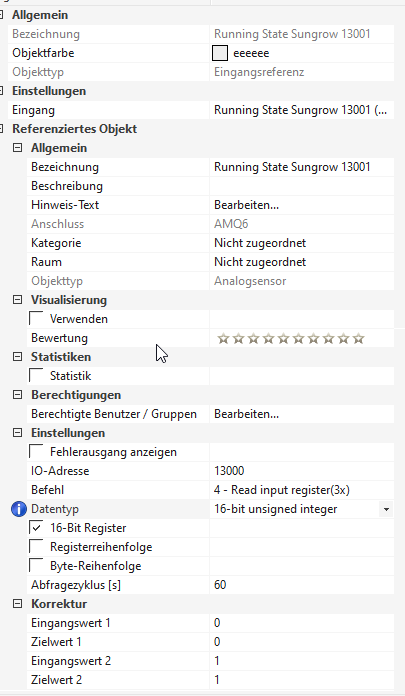Viewport: 405px width, 696px height.
Task: Select the Abfragezyklus [s] label
Action: 75,585
